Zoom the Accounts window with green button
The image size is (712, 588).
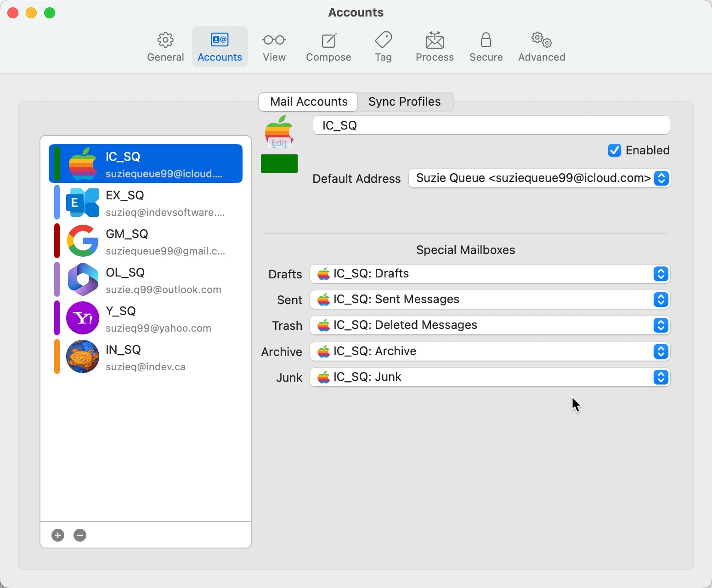click(x=50, y=13)
